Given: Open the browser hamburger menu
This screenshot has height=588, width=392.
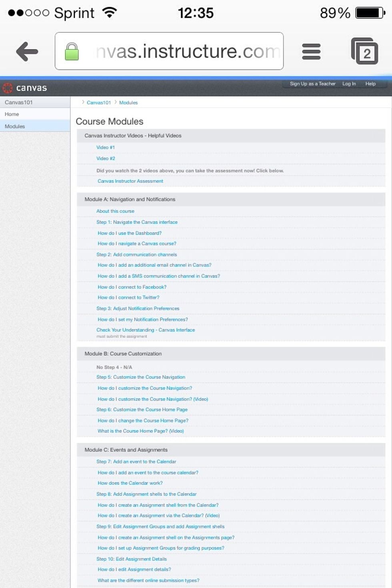Looking at the screenshot, I should [x=311, y=51].
